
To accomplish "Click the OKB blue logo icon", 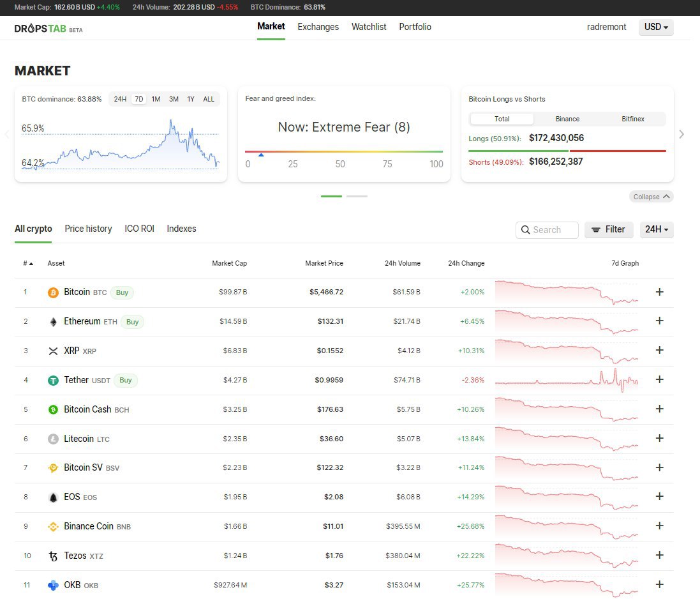I will 53,585.
